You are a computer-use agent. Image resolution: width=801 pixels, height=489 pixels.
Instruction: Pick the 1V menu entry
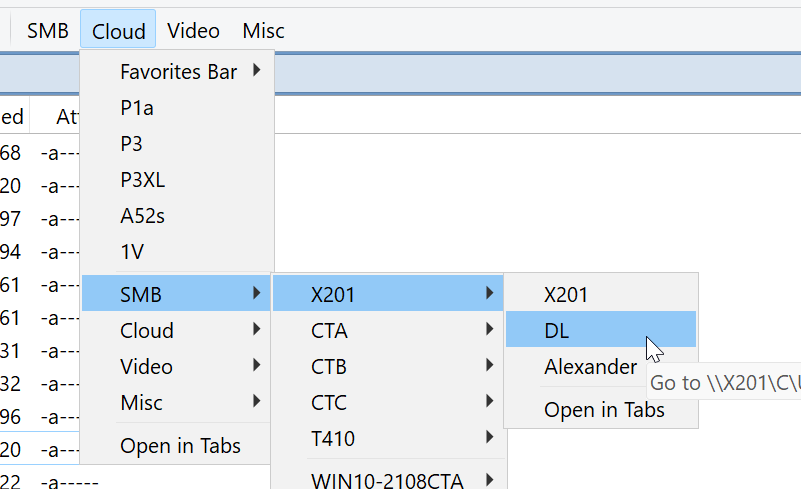tap(132, 252)
